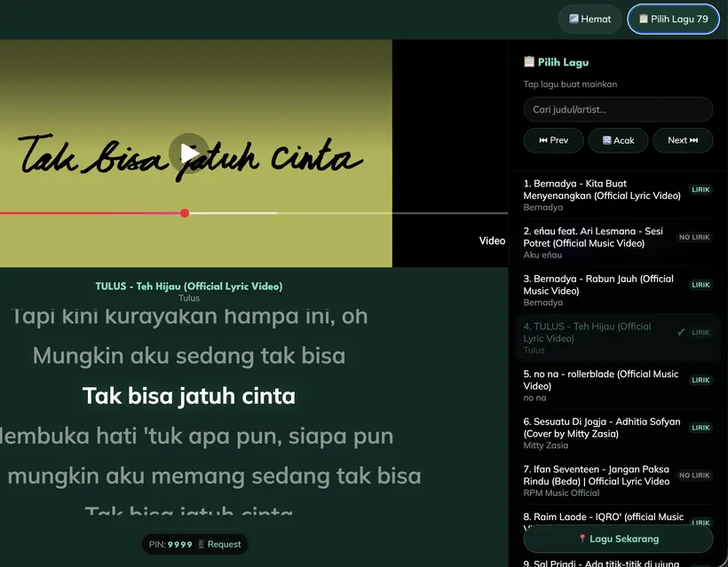Click the NO LIRIK badge on Sesi Potret
The width and height of the screenshot is (728, 567).
point(694,237)
